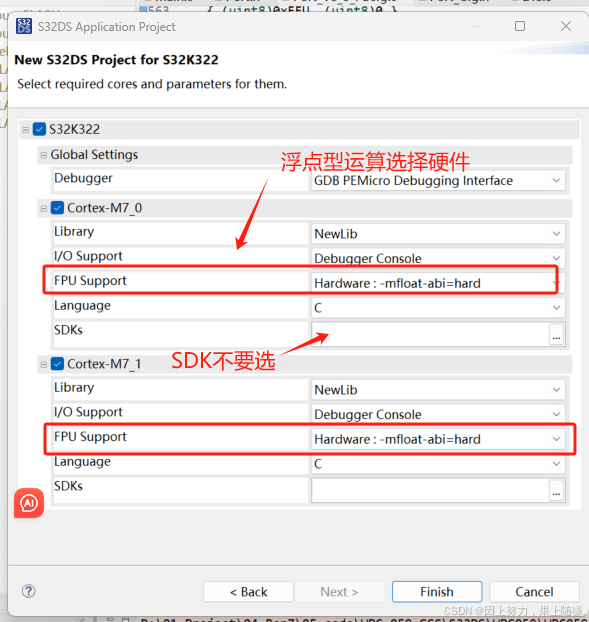Click inside Cortex-M7_0 SDKs field
This screenshot has width=589, height=622.
[x=430, y=334]
